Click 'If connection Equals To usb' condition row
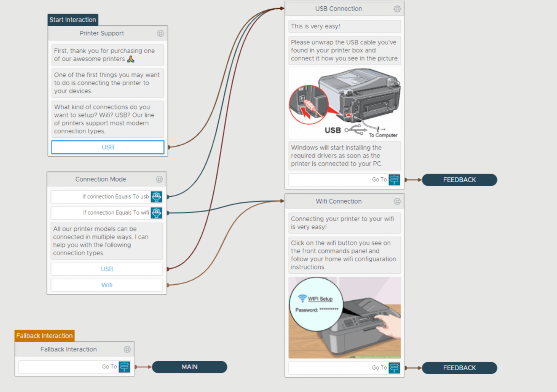Image resolution: width=557 pixels, height=392 pixels. (x=107, y=197)
